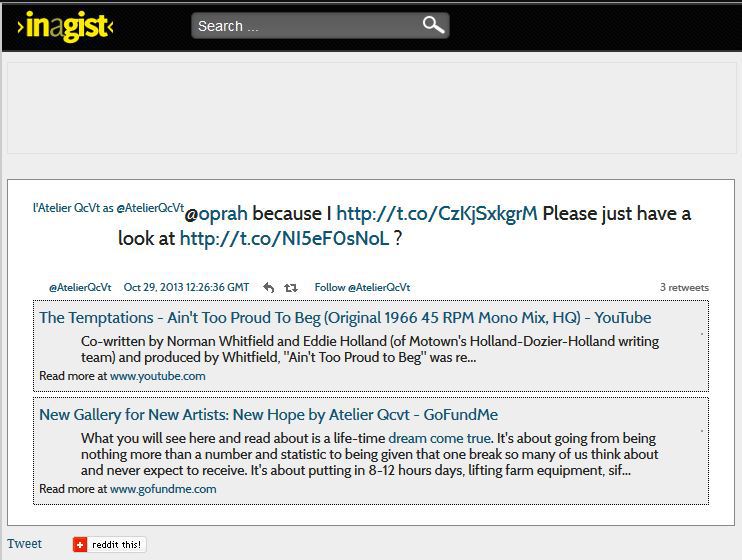The image size is (742, 560).
Task: Open the t.co/CzKjSxkgrM link
Action: click(x=436, y=213)
